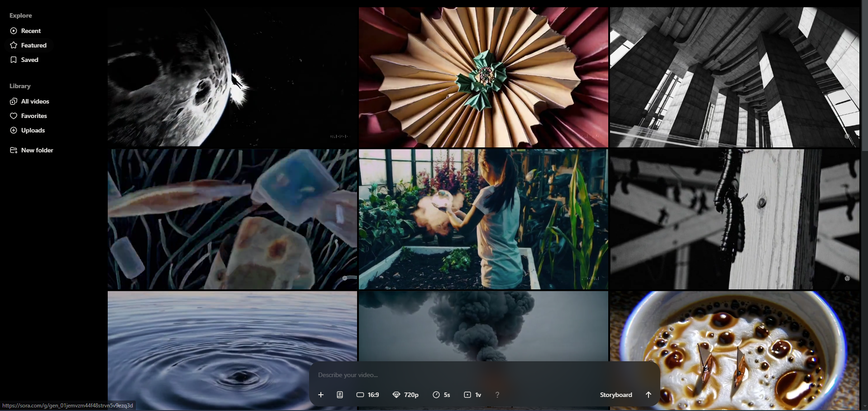Open the Featured explore feed
The width and height of the screenshot is (868, 411).
point(29,45)
